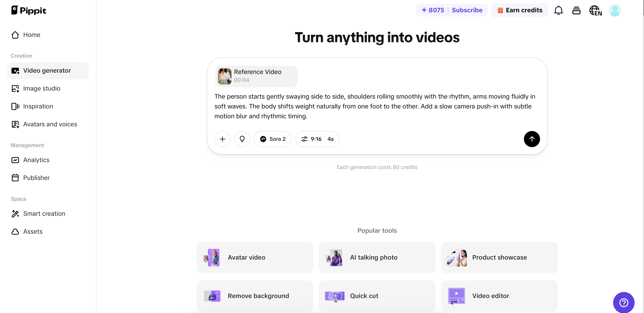Open Smart creation in the sidebar
The height and width of the screenshot is (313, 644).
[x=44, y=214]
